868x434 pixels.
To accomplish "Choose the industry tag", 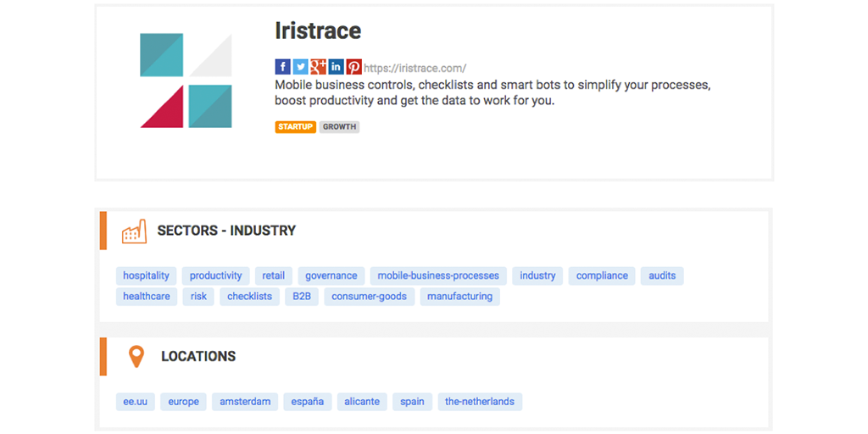I will click(537, 275).
